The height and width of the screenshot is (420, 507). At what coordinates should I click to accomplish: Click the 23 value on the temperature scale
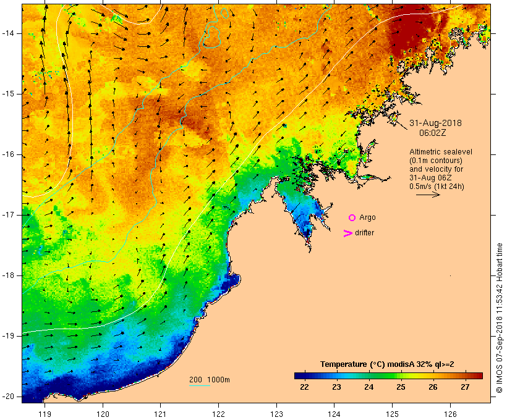[336, 387]
